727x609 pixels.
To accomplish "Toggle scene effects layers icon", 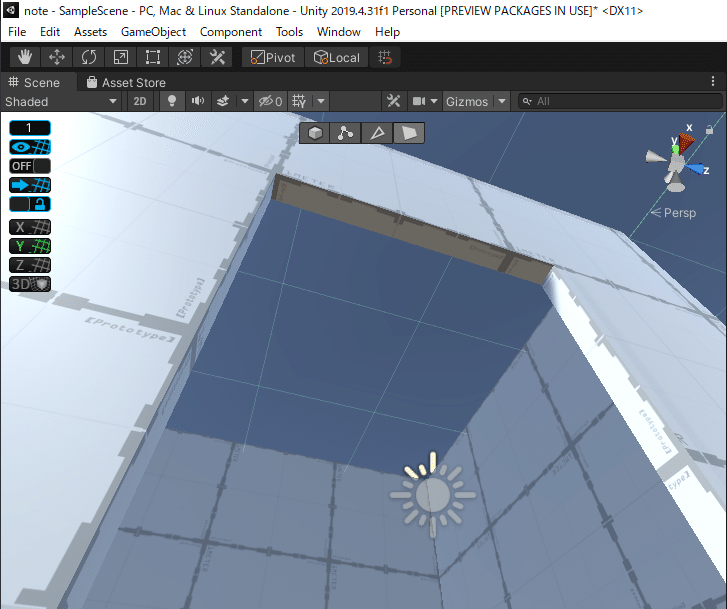I will [223, 102].
